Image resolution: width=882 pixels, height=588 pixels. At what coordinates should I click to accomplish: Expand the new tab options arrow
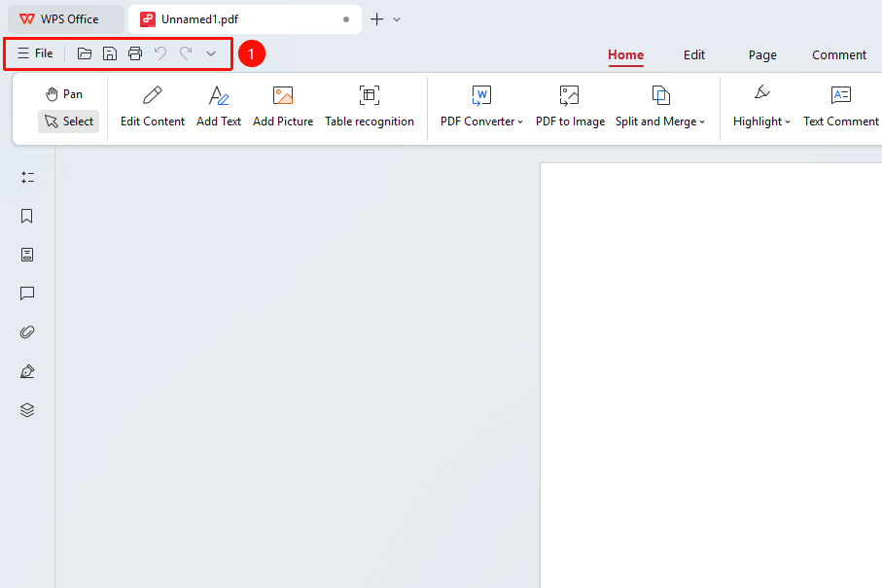point(397,19)
